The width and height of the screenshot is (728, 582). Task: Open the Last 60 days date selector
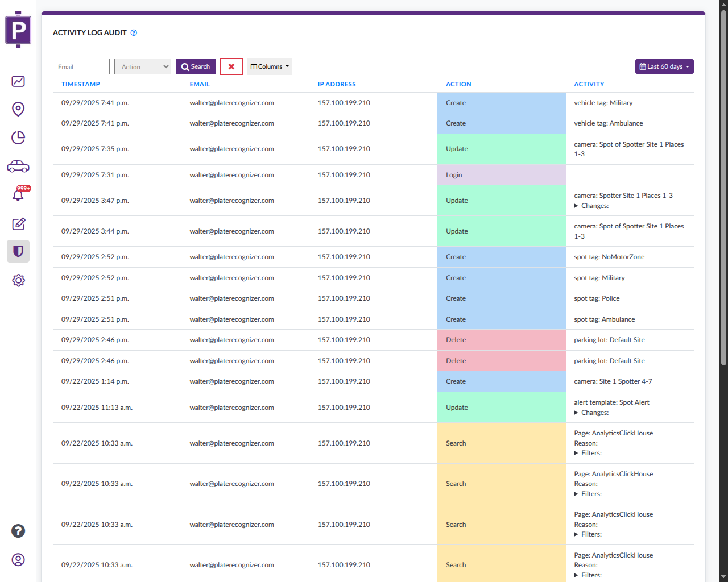coord(664,66)
